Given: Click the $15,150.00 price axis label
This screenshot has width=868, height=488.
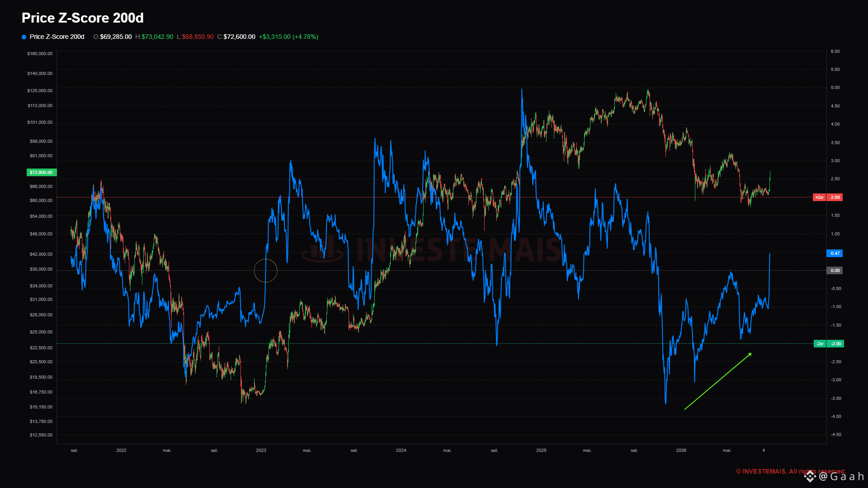Looking at the screenshot, I should coord(41,407).
